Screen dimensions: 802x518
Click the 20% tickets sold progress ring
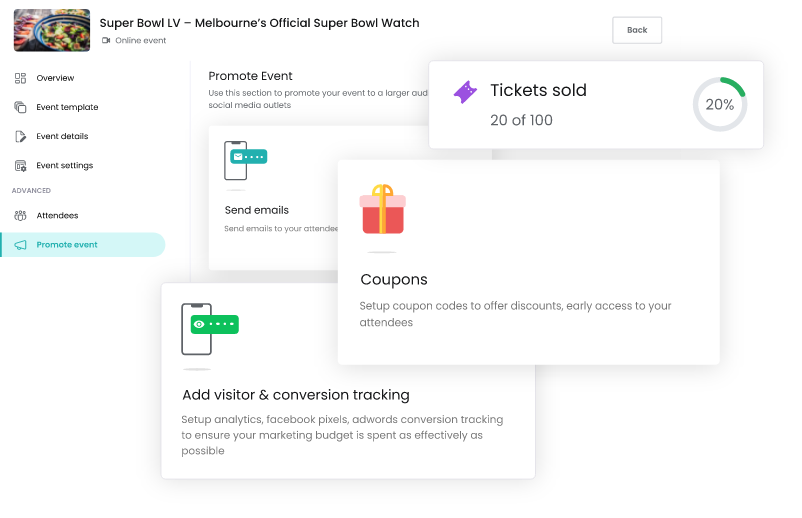tap(720, 104)
